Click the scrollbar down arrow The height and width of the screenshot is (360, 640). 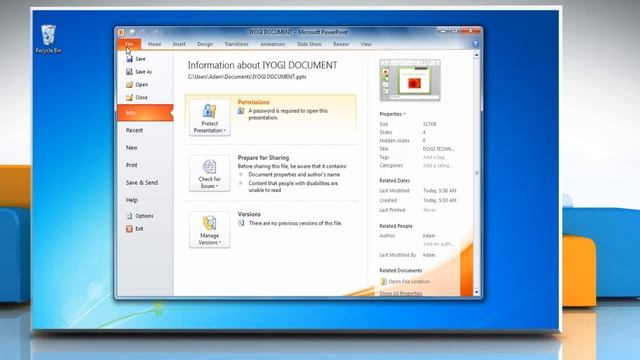point(476,293)
